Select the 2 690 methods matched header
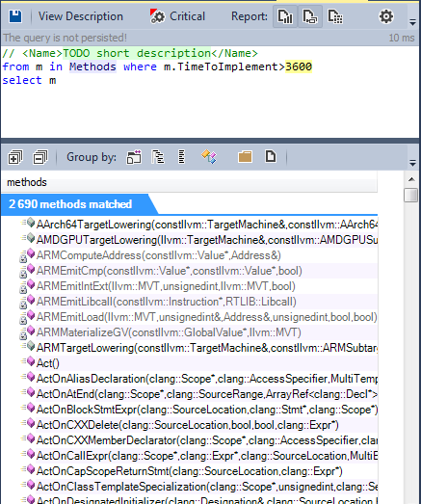 (x=70, y=204)
